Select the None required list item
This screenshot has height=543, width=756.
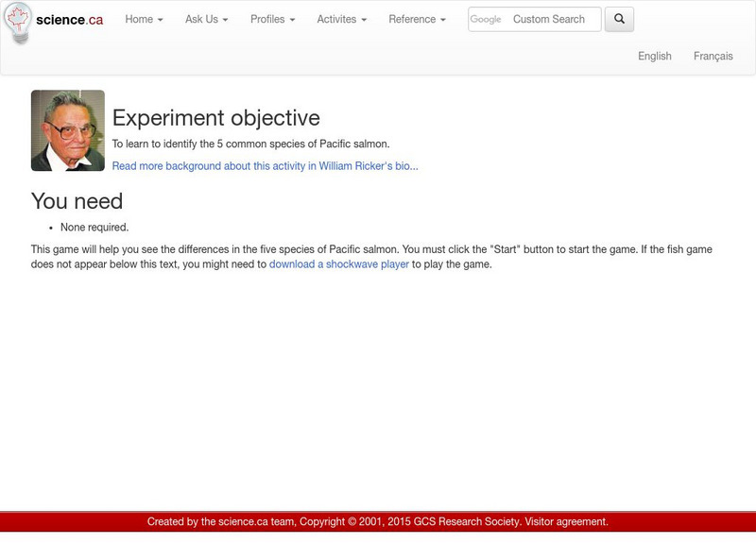94,228
